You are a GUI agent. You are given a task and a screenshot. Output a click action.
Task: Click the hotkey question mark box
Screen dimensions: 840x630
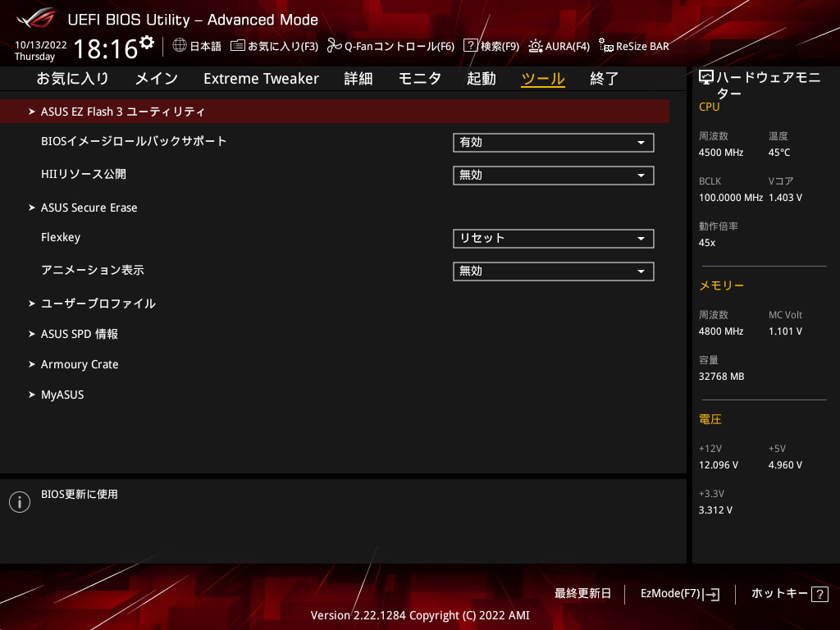819,594
